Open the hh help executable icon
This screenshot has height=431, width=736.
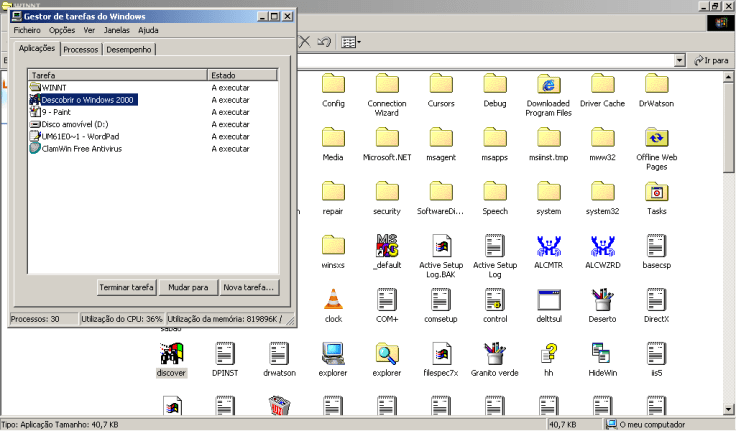tap(548, 354)
